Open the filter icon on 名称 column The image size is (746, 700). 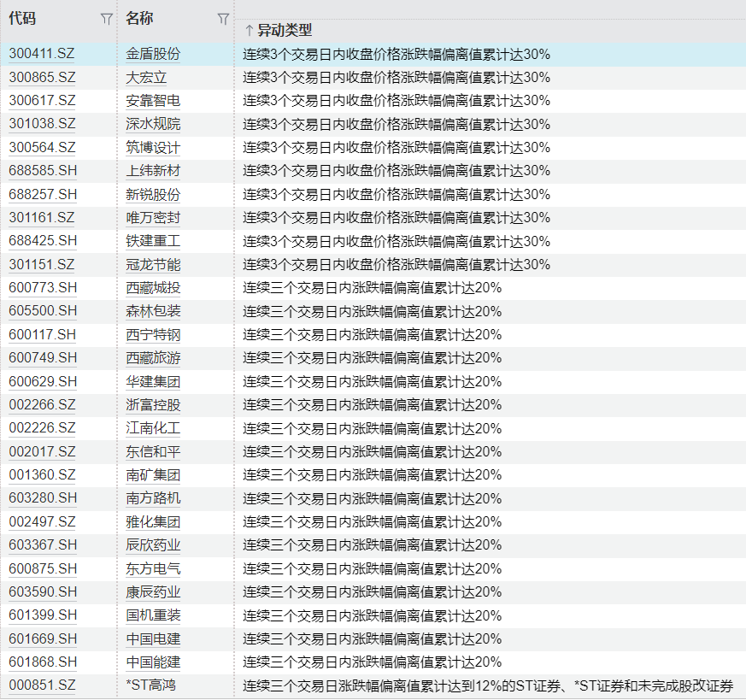(223, 19)
